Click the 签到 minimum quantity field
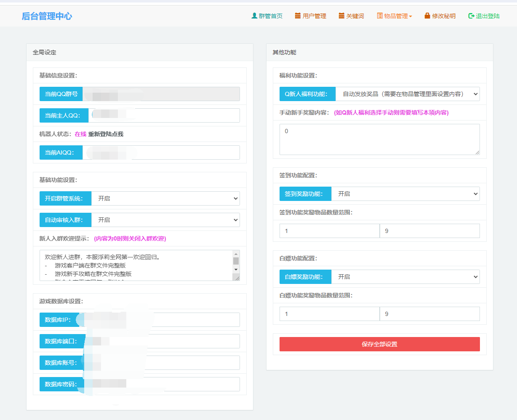This screenshot has height=420, width=517. 329,231
